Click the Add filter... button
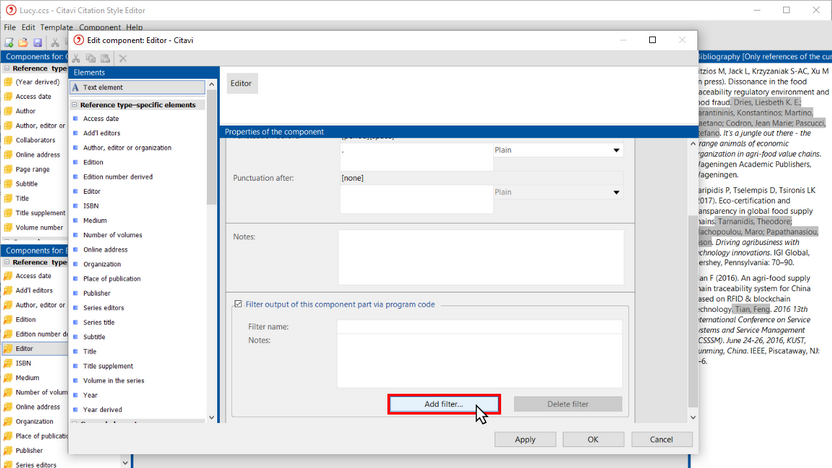The height and width of the screenshot is (468, 832). click(x=444, y=404)
